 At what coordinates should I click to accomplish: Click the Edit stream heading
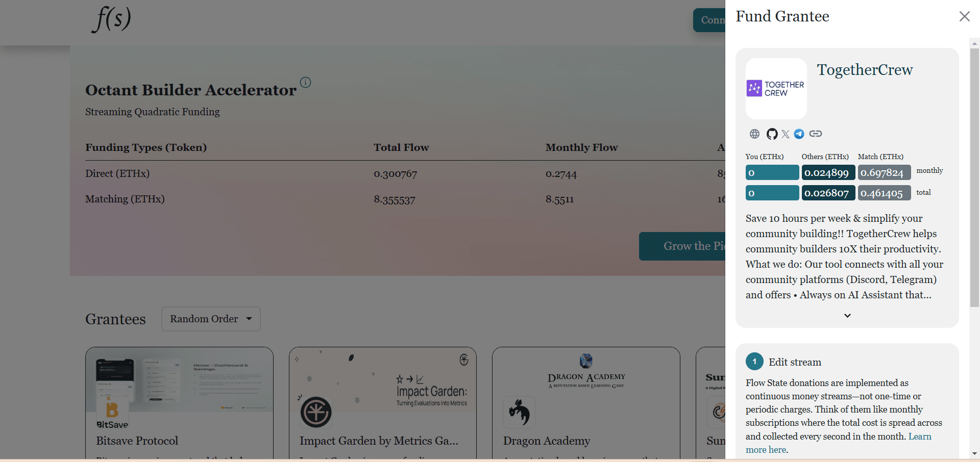click(795, 362)
